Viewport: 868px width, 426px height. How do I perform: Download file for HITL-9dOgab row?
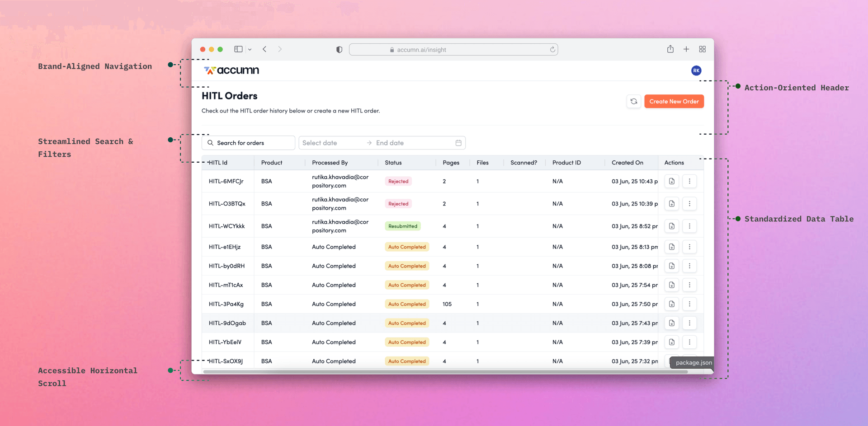click(x=672, y=323)
